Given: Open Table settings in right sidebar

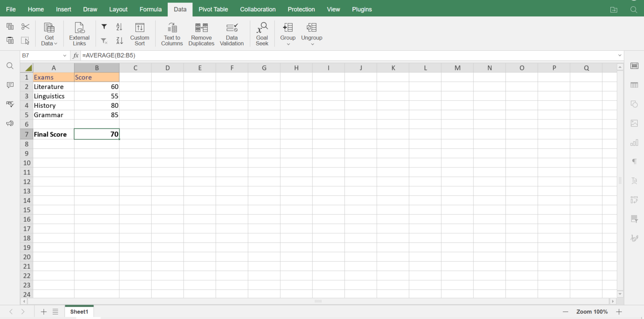Looking at the screenshot, I should point(634,85).
